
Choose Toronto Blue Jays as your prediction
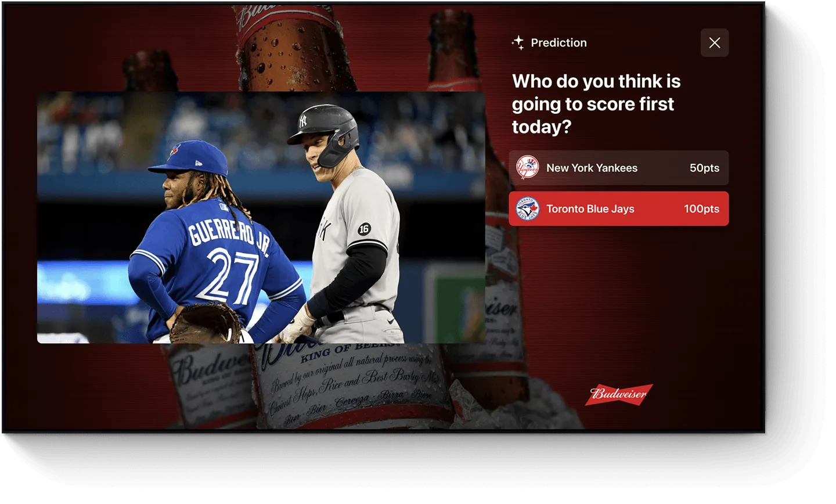click(618, 208)
